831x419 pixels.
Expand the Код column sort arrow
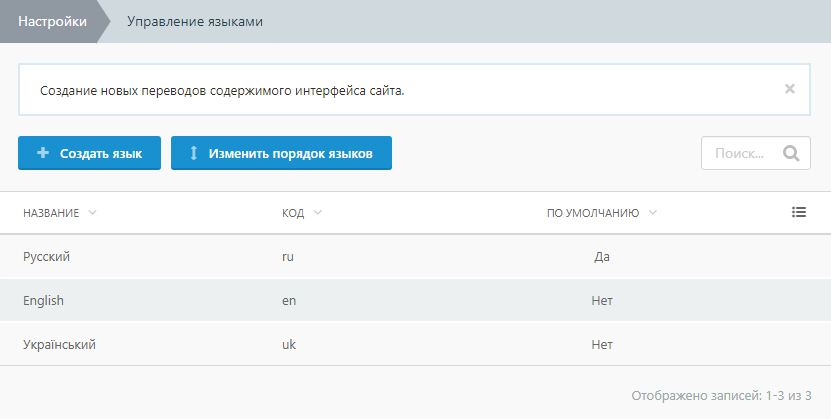(x=318, y=213)
